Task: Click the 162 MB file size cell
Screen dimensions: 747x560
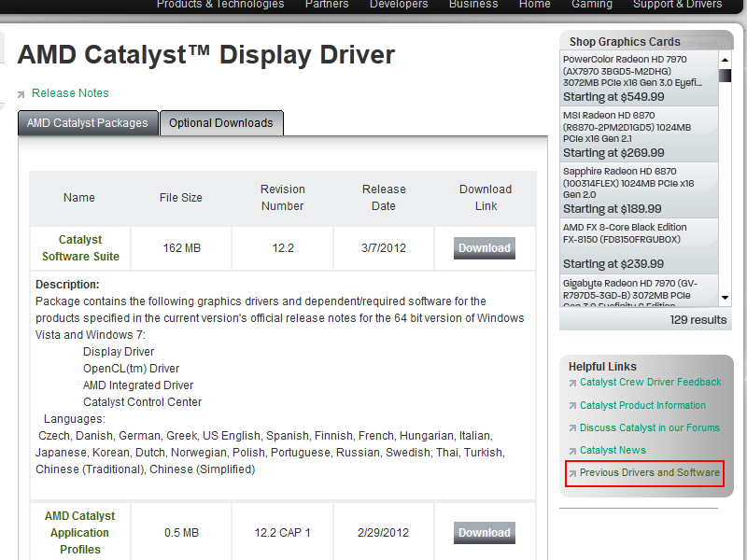Action: pyautogui.click(x=181, y=248)
